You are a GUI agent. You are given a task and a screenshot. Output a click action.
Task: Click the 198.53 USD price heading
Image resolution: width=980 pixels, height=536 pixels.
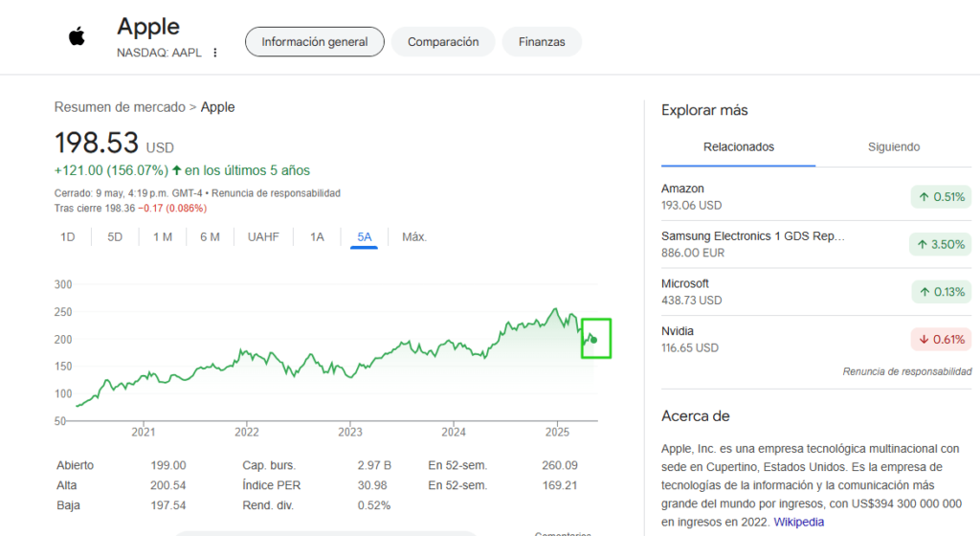pyautogui.click(x=115, y=143)
